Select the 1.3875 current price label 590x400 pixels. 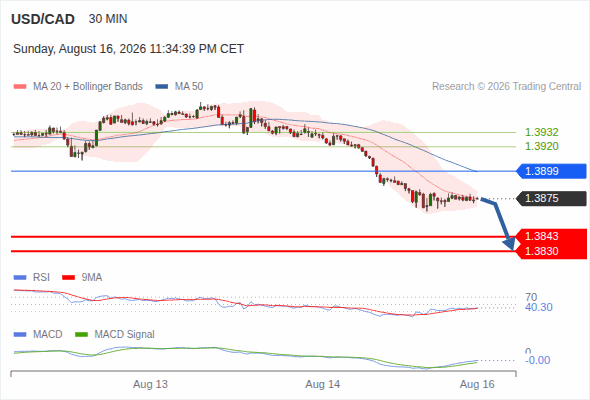(x=551, y=198)
